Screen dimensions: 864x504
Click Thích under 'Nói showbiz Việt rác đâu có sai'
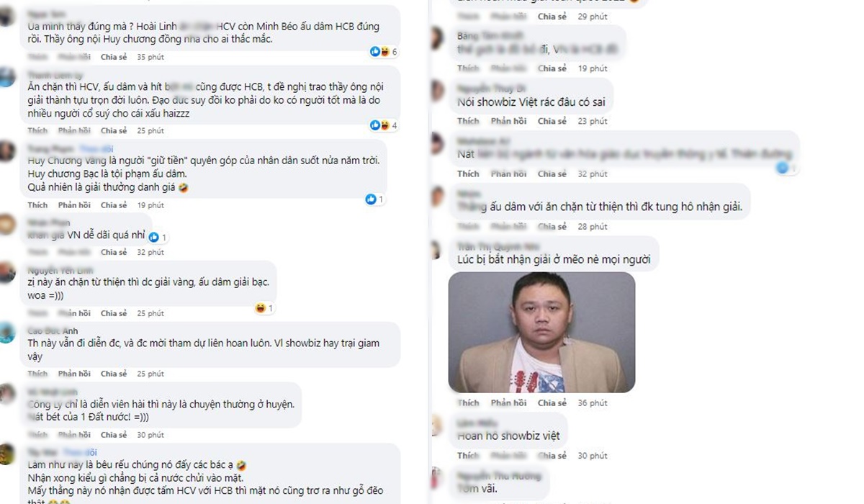point(468,121)
